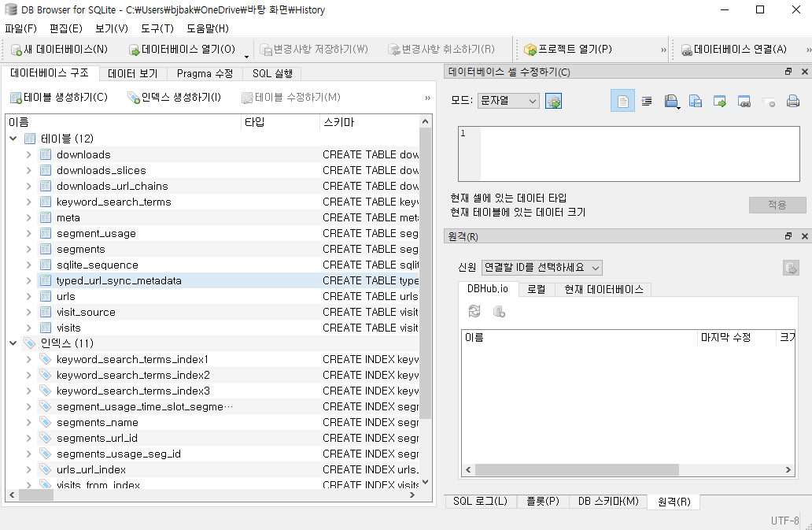Open the 파일(F) menu
812x530 pixels.
20,28
